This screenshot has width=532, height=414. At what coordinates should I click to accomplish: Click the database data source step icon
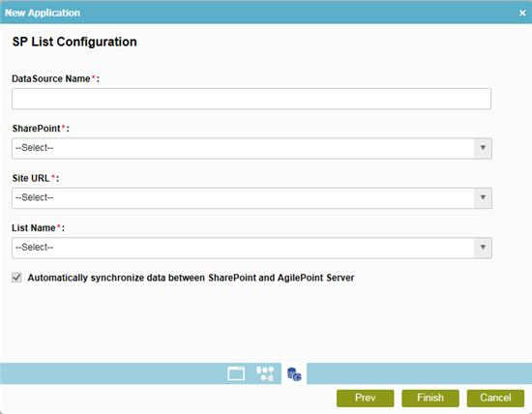[x=294, y=374]
